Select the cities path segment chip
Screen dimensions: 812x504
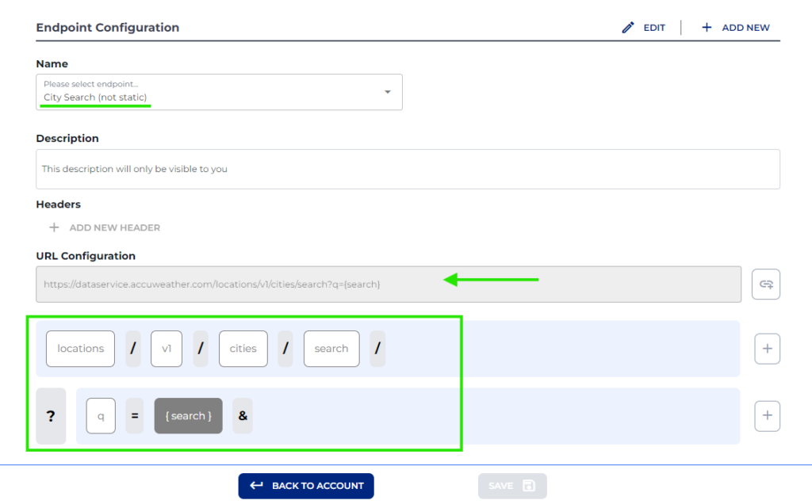(x=243, y=349)
